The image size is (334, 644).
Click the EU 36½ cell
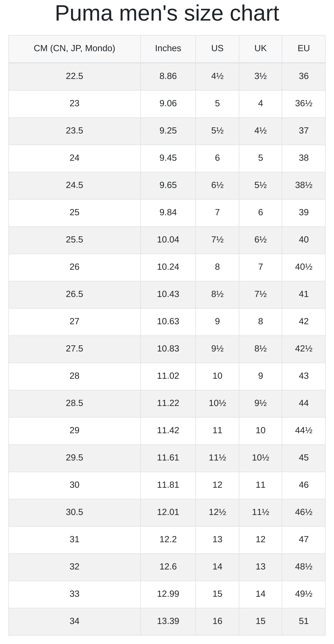pos(304,104)
